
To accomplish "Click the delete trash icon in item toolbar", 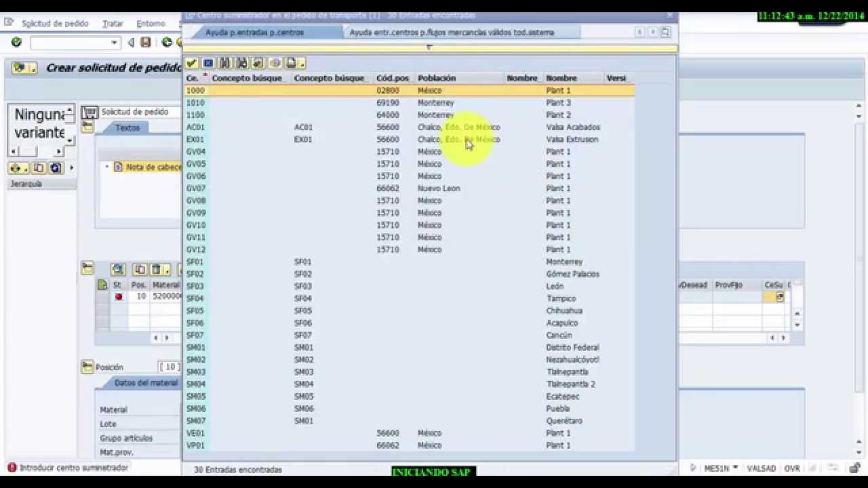I will point(155,269).
